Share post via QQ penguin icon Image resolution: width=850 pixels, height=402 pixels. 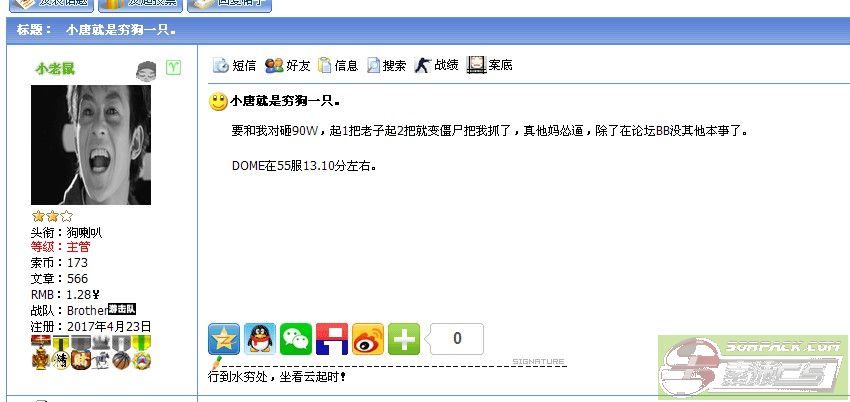coord(260,339)
